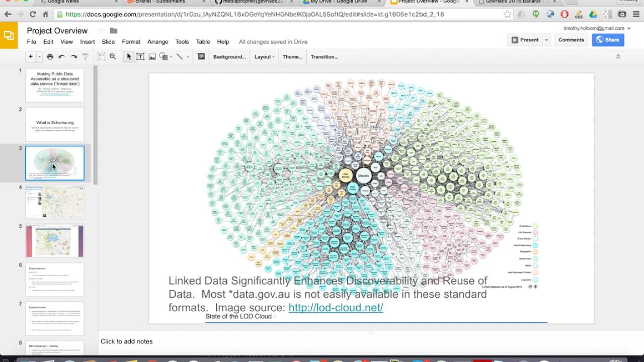Expand the shape tool dropdown arrow

(171, 57)
